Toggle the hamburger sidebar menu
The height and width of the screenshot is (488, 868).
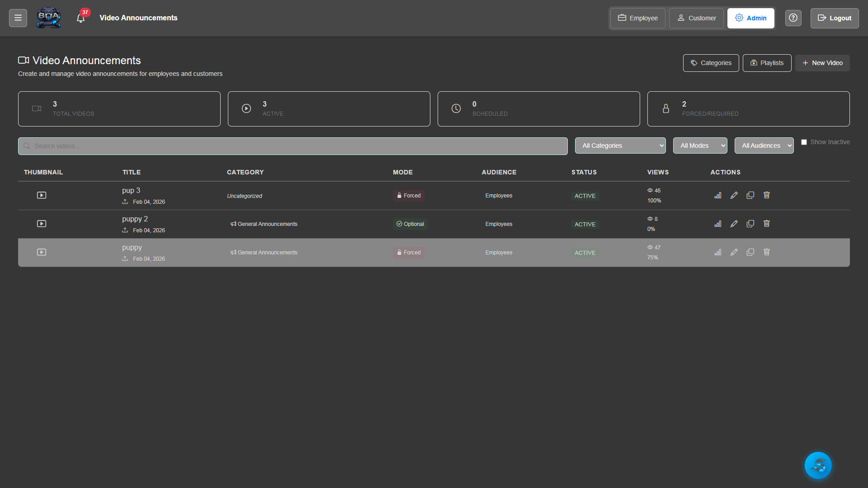[x=18, y=18]
